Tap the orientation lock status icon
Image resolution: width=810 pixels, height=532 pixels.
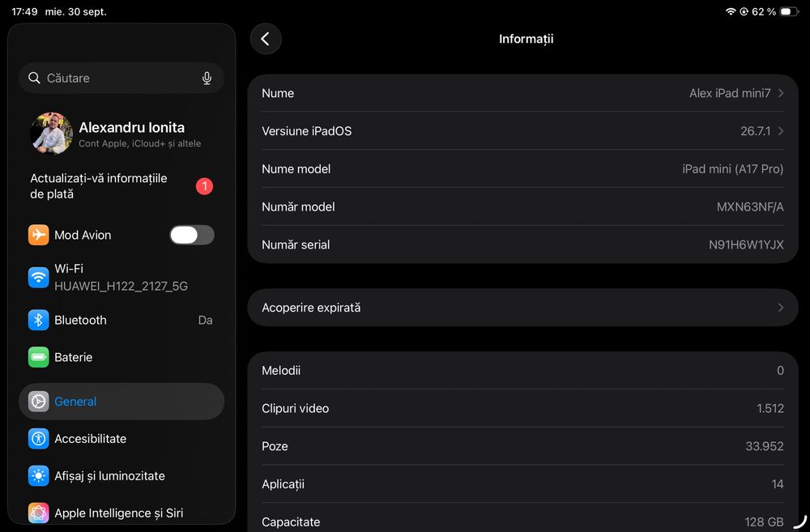[744, 11]
